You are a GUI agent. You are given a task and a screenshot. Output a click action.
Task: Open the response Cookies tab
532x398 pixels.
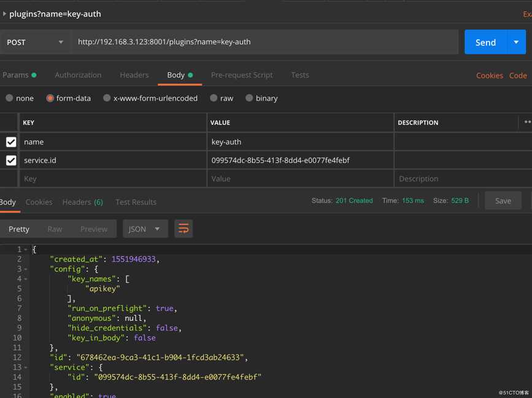click(x=39, y=202)
